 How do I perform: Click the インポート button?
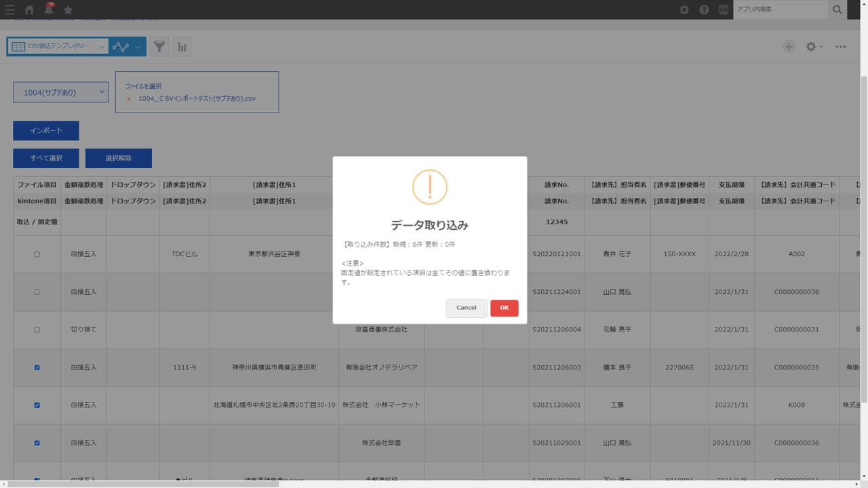pyautogui.click(x=46, y=130)
